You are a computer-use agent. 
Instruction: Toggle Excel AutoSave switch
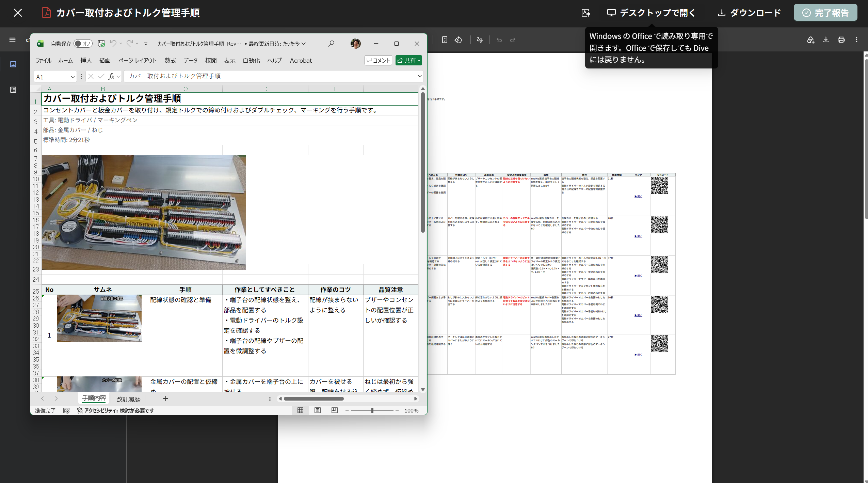click(x=83, y=44)
